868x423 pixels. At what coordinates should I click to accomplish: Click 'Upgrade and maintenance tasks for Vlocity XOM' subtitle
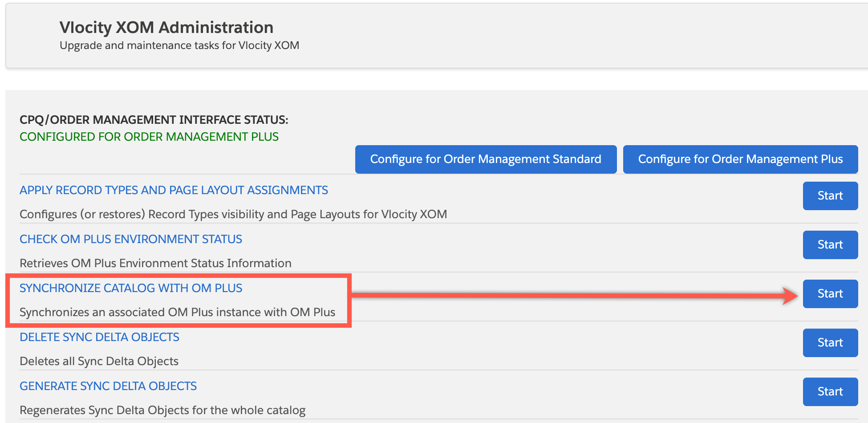(179, 45)
